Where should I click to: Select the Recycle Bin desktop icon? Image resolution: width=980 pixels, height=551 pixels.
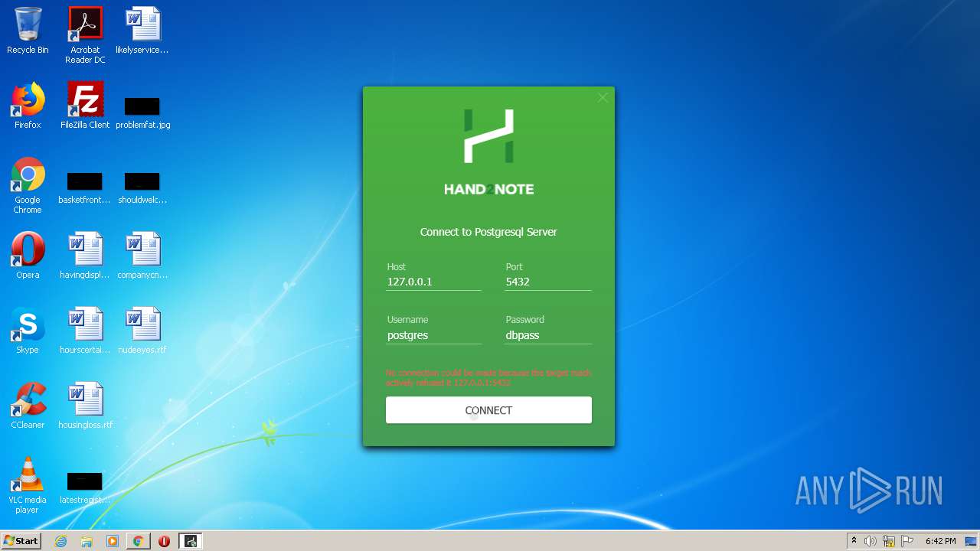[x=28, y=31]
